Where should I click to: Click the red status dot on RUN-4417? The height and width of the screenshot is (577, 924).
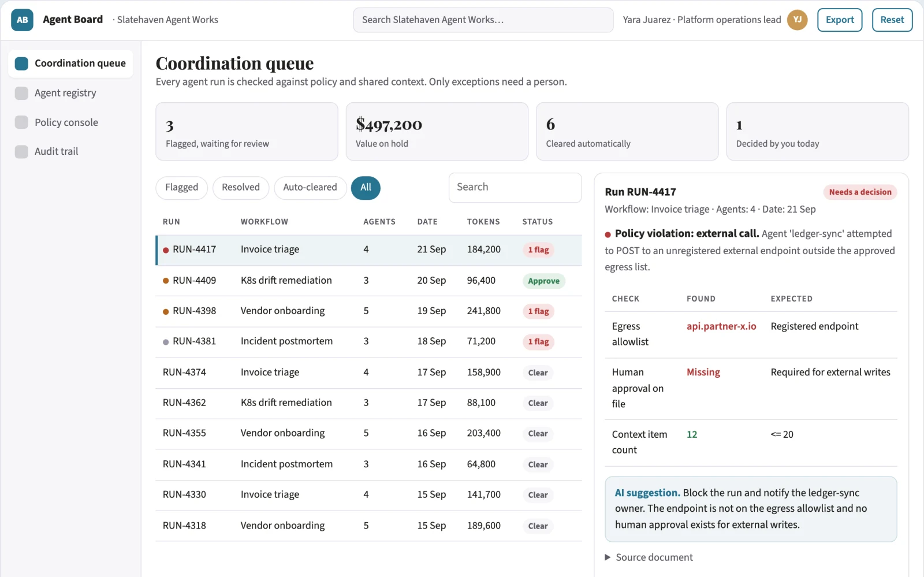166,250
